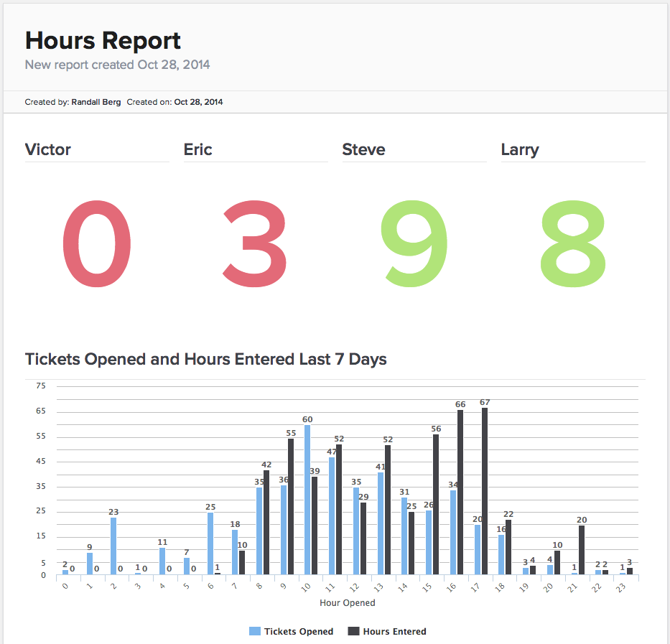
Task: Click the blue bar labeled 11 at hour 4
Action: [162, 561]
